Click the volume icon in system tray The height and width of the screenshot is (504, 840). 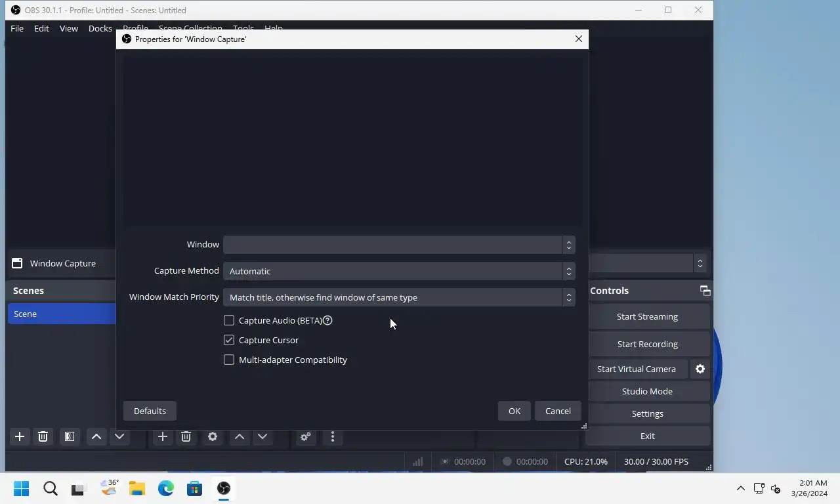pyautogui.click(x=776, y=488)
